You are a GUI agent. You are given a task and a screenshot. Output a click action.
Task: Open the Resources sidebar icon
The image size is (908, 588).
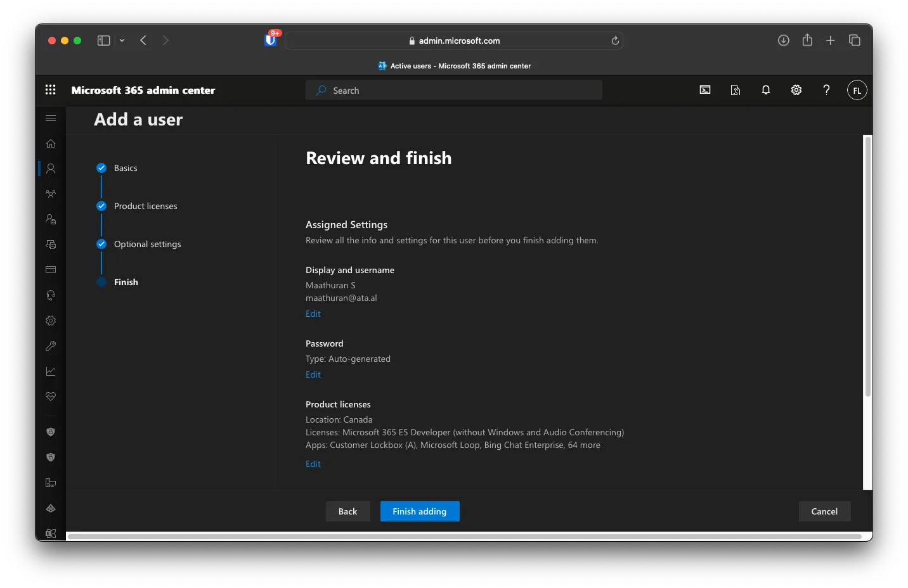point(51,245)
